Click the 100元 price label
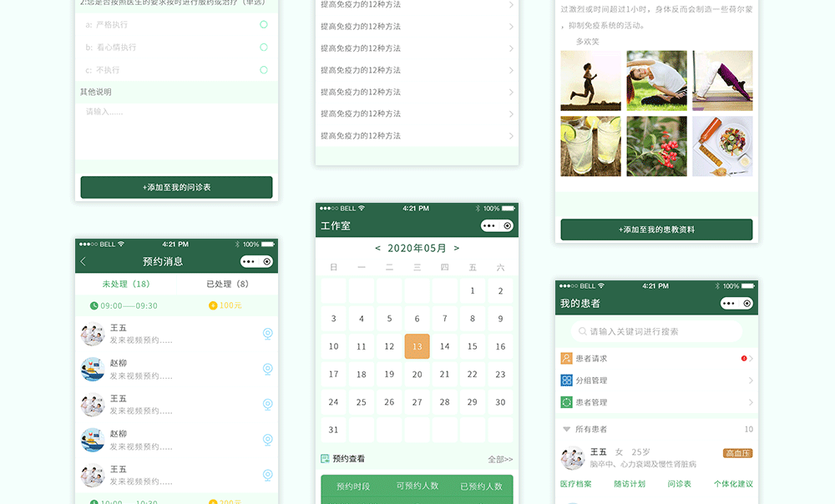This screenshot has height=504, width=835. 230,305
